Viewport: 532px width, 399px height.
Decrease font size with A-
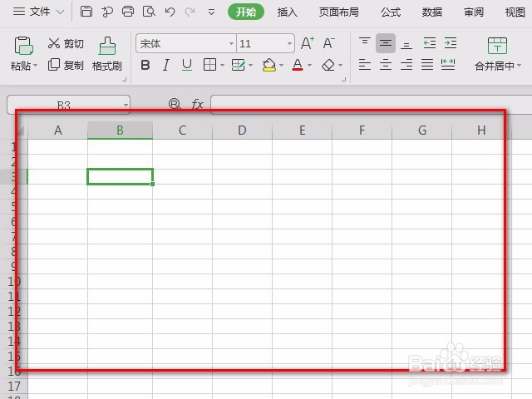point(328,43)
